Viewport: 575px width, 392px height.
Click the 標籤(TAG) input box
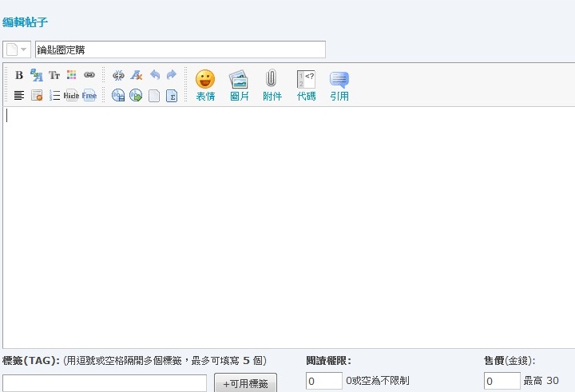pos(105,383)
